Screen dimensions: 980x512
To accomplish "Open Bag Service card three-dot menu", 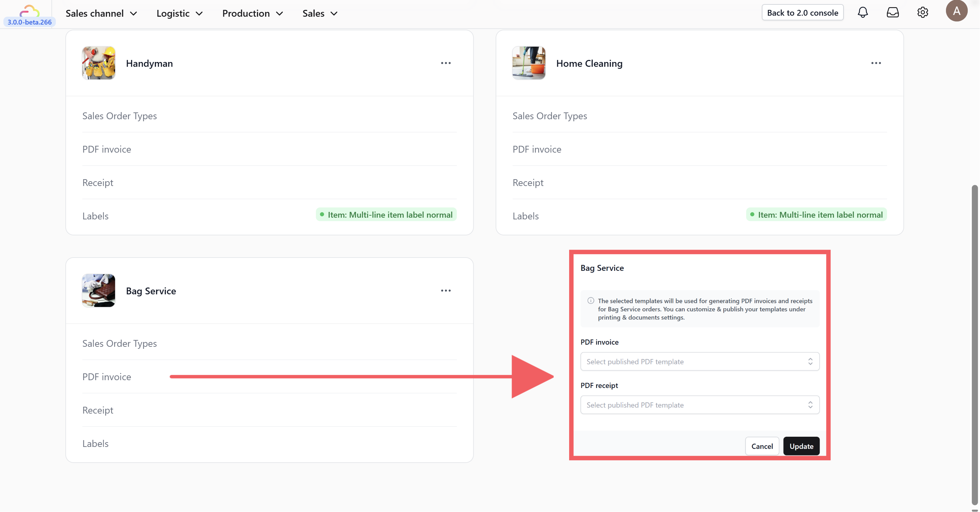I will coord(446,291).
